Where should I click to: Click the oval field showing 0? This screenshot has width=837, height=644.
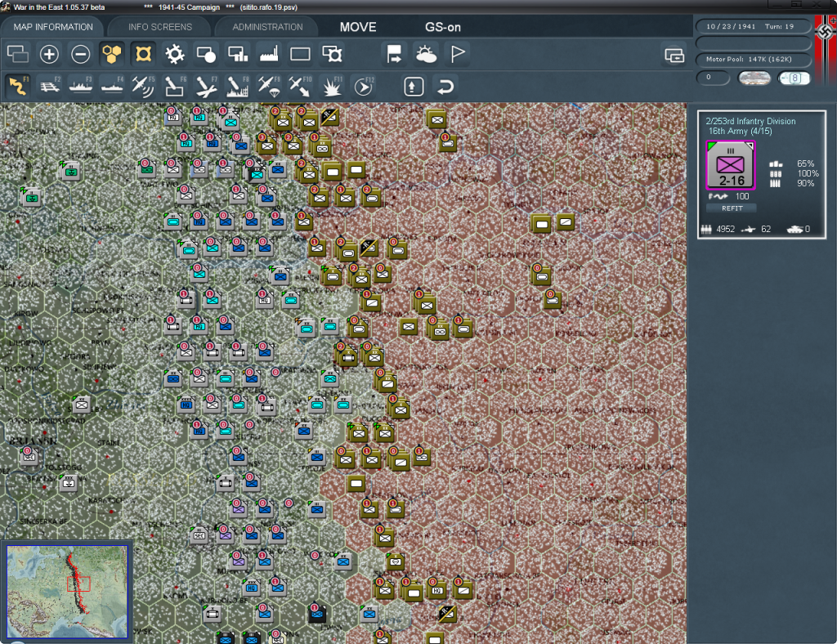pyautogui.click(x=713, y=78)
